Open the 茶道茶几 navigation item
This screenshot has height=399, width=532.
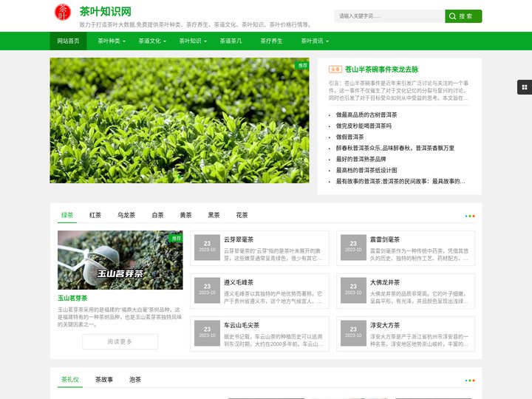click(231, 41)
